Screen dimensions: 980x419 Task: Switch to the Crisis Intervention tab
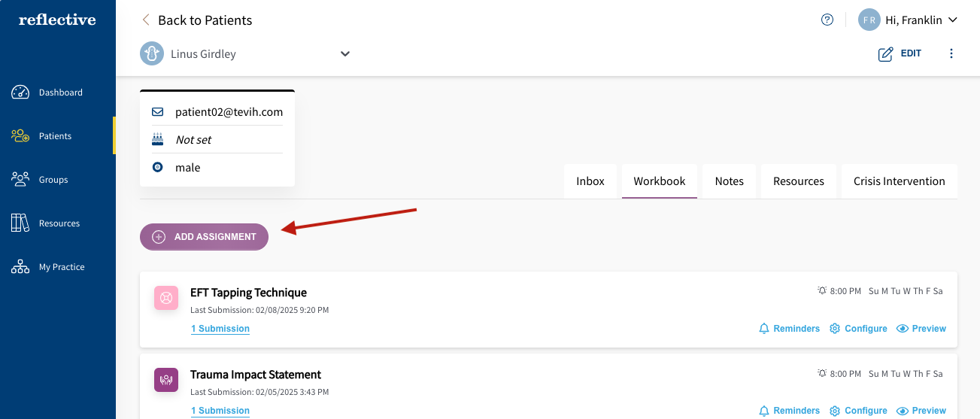pyautogui.click(x=899, y=181)
